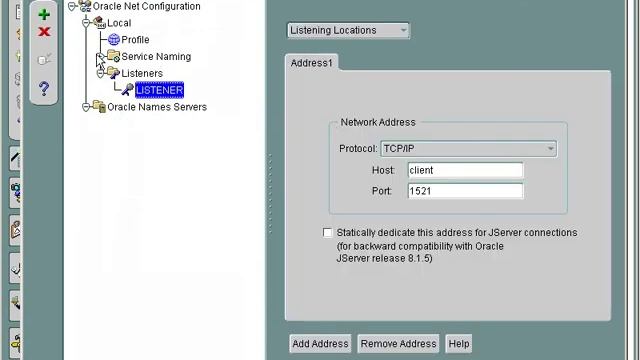Collapse the Listeners tree node

[x=100, y=73]
